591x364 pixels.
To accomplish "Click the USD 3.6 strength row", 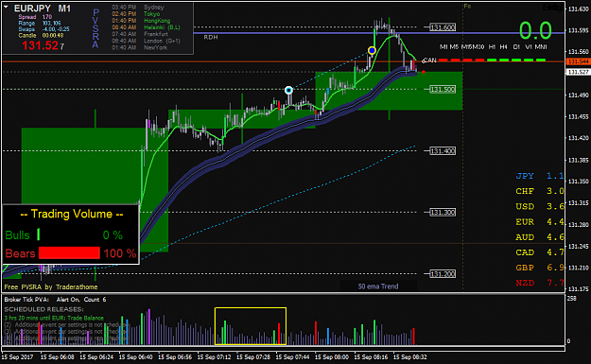I will (x=540, y=206).
